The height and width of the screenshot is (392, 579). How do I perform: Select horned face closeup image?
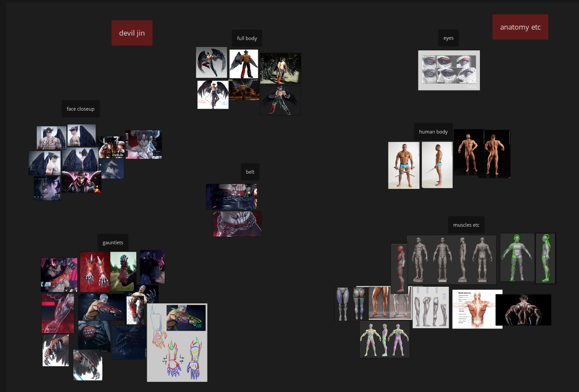click(144, 144)
